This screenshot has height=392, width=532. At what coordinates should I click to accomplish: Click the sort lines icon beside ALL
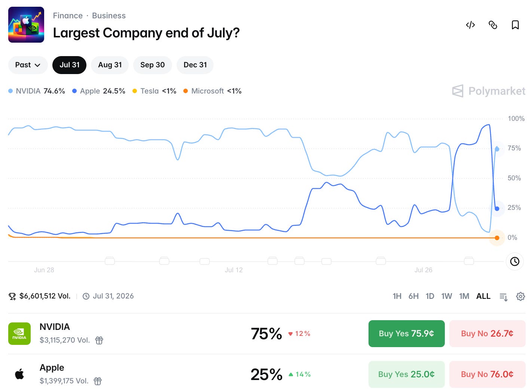(504, 297)
